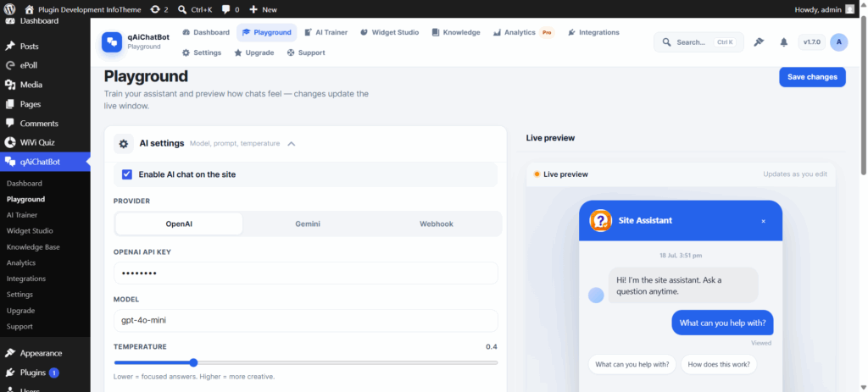The width and height of the screenshot is (868, 392).
Task: Click the Search box with Ctrl K
Action: [x=698, y=42]
